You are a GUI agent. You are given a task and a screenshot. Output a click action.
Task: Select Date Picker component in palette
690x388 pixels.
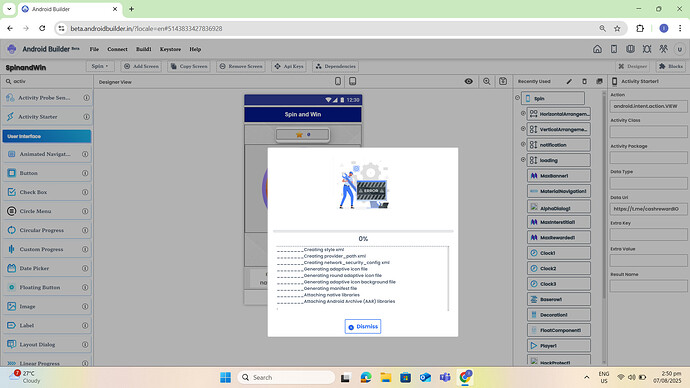47,268
